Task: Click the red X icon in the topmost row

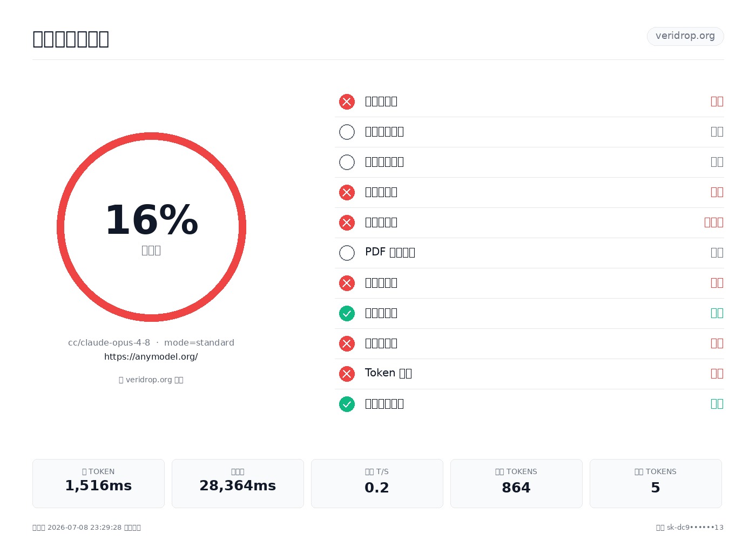Action: [x=347, y=102]
